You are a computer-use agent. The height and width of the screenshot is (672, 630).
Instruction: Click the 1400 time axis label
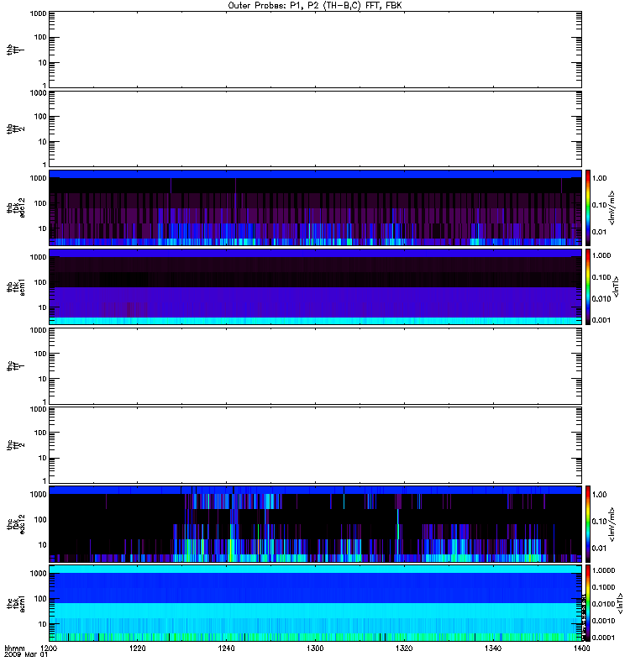(x=581, y=648)
